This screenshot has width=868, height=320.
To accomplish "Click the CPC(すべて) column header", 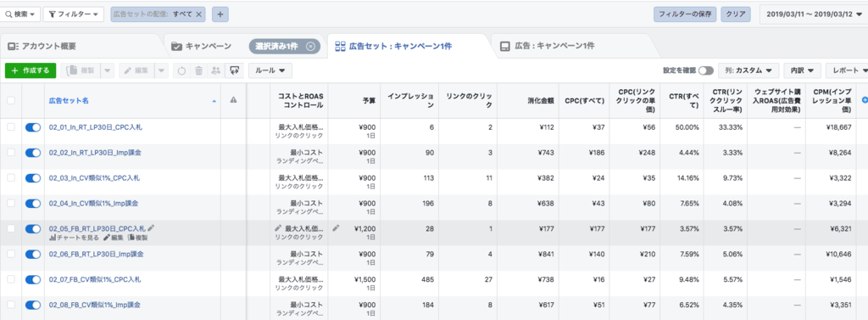I will click(585, 100).
